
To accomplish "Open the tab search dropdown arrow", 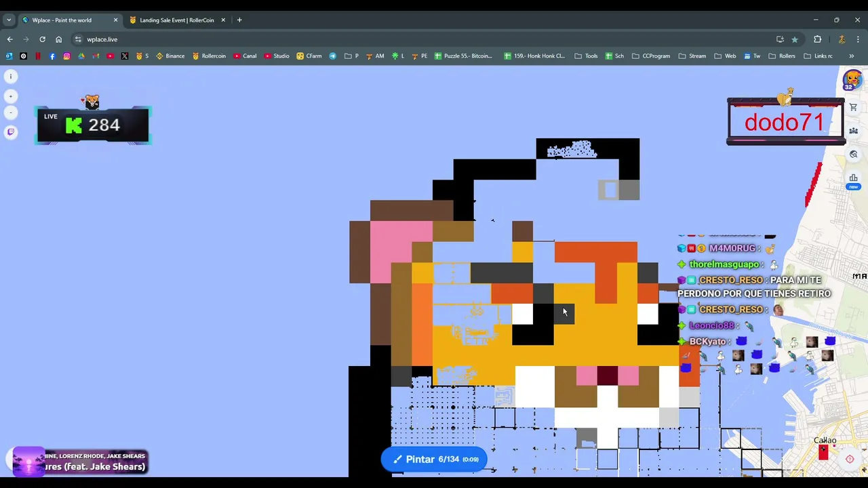I will click(x=9, y=20).
